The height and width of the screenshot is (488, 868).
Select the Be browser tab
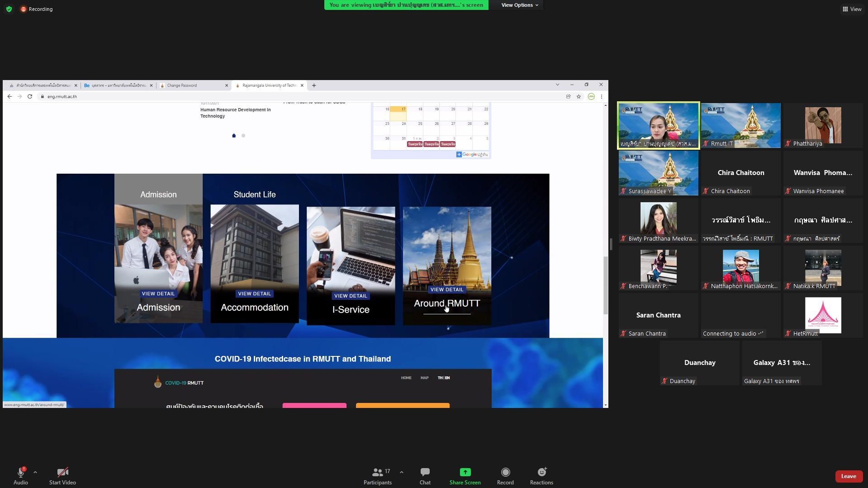coord(119,85)
